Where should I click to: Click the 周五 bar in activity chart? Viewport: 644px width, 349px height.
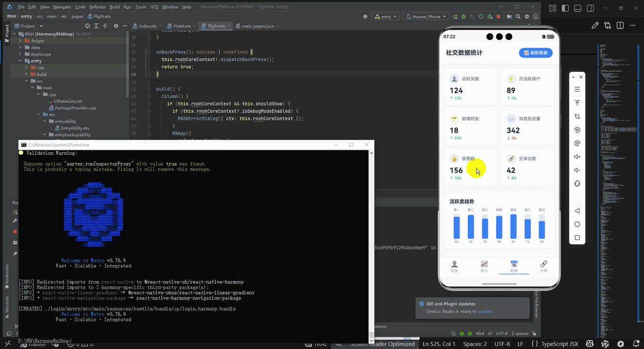click(514, 226)
